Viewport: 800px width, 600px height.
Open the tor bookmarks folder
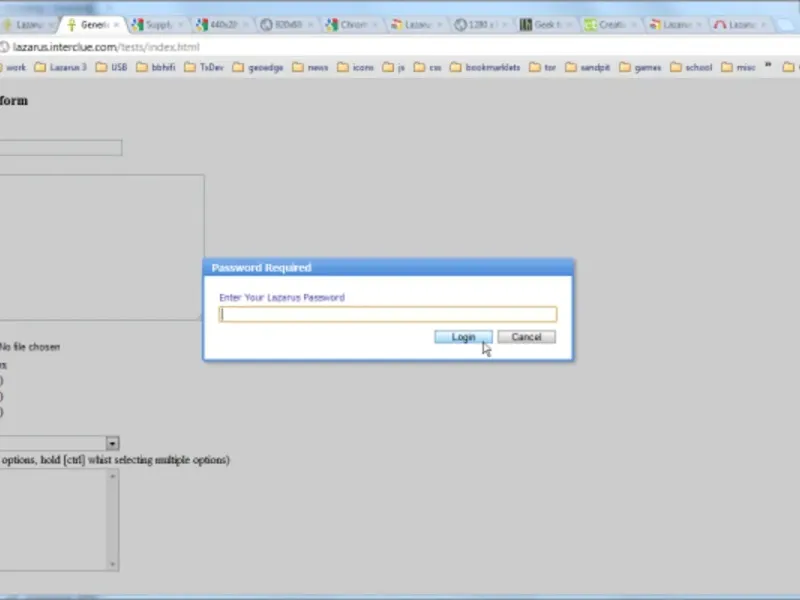point(542,67)
